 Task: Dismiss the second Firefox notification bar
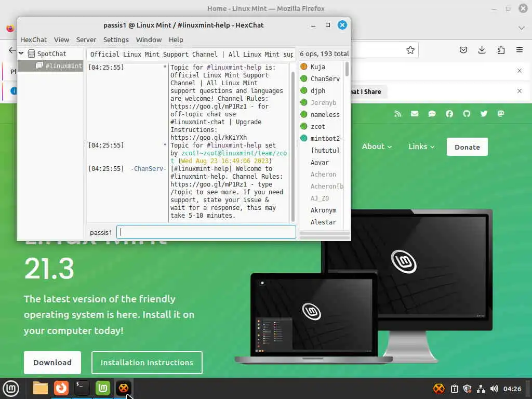[520, 91]
